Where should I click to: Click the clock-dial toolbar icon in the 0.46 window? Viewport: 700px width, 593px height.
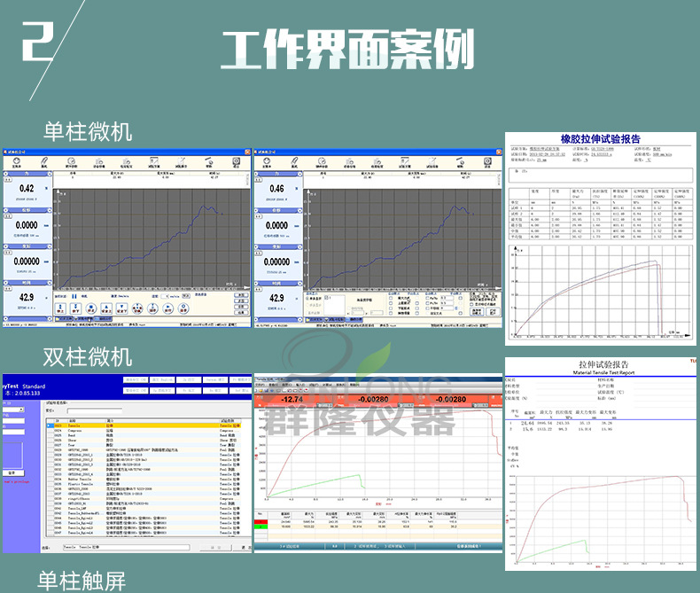pos(322,161)
